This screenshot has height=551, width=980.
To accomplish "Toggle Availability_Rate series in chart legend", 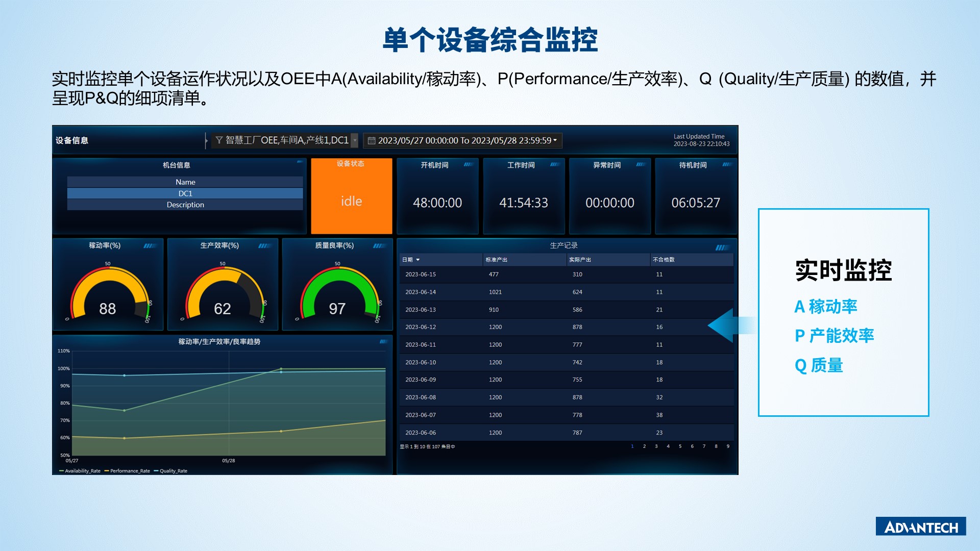I will (80, 471).
